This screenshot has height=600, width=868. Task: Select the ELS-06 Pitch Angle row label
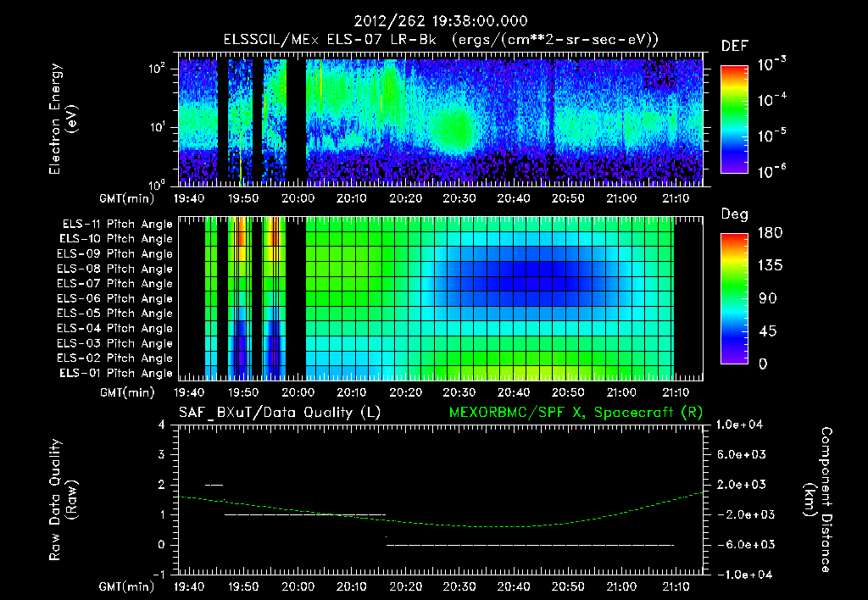pyautogui.click(x=114, y=298)
